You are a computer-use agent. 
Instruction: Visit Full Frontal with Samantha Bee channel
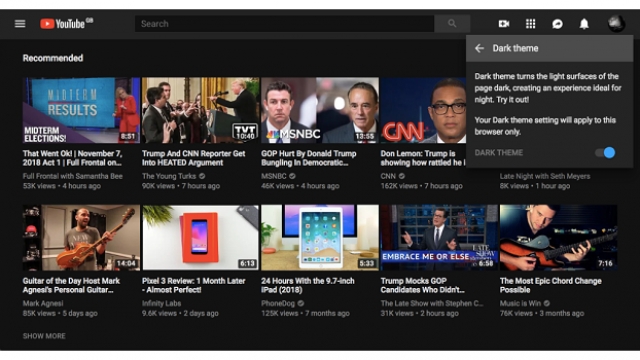(x=73, y=176)
